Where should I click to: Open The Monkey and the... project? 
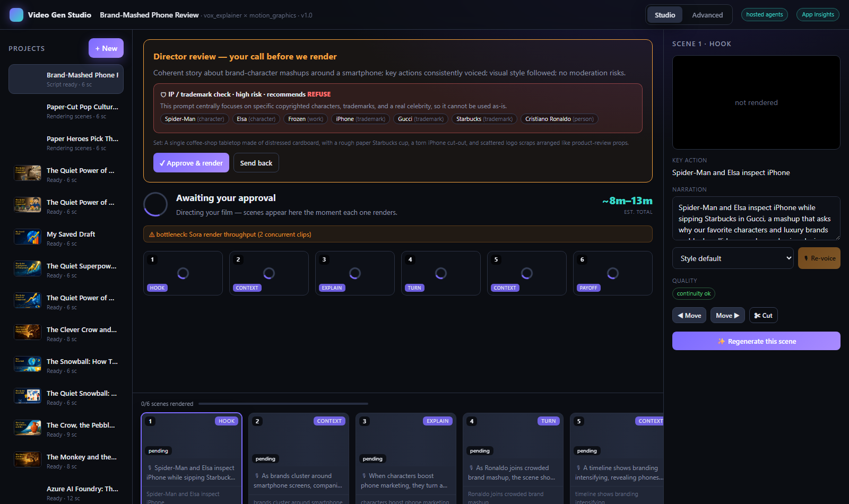tap(66, 461)
